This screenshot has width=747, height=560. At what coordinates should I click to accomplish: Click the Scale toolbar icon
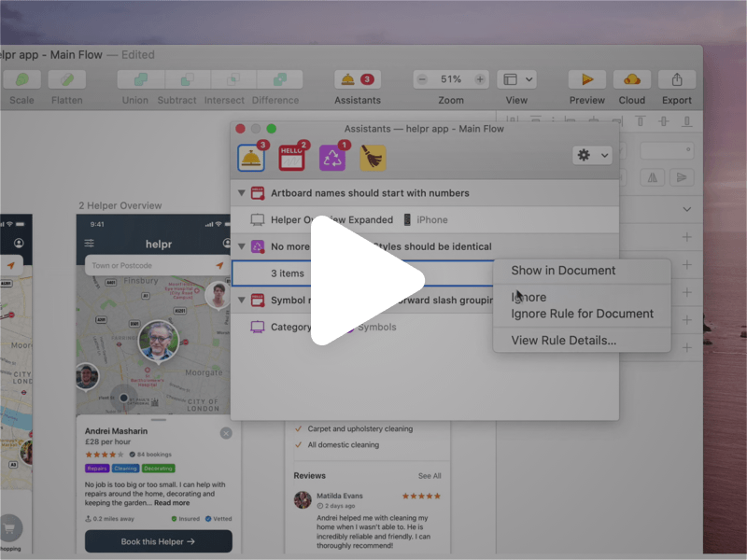click(x=21, y=79)
